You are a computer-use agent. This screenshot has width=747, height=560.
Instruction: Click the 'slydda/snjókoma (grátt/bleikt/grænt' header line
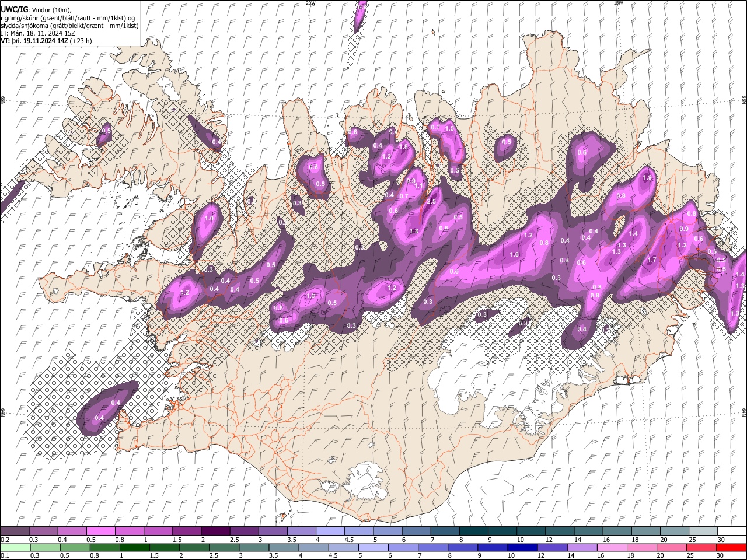pos(70,26)
